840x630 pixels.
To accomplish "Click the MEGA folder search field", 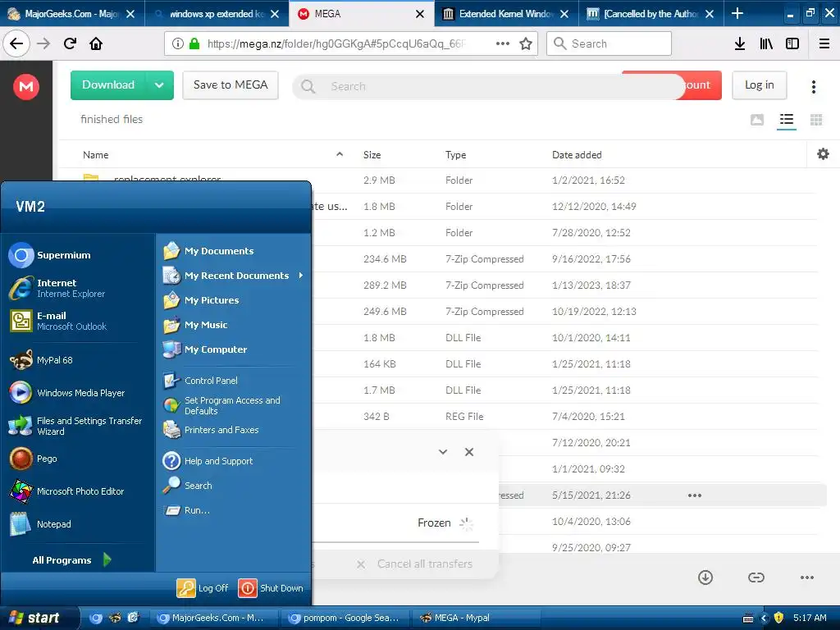I will tap(487, 86).
